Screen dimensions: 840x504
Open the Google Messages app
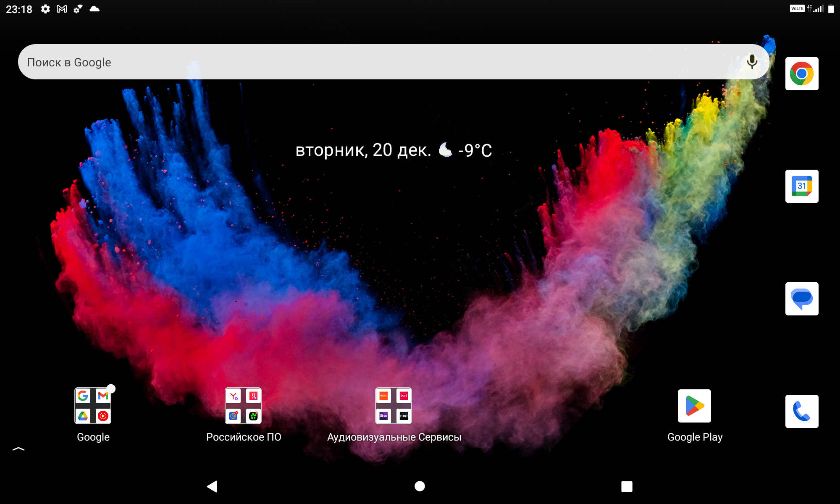(x=801, y=299)
